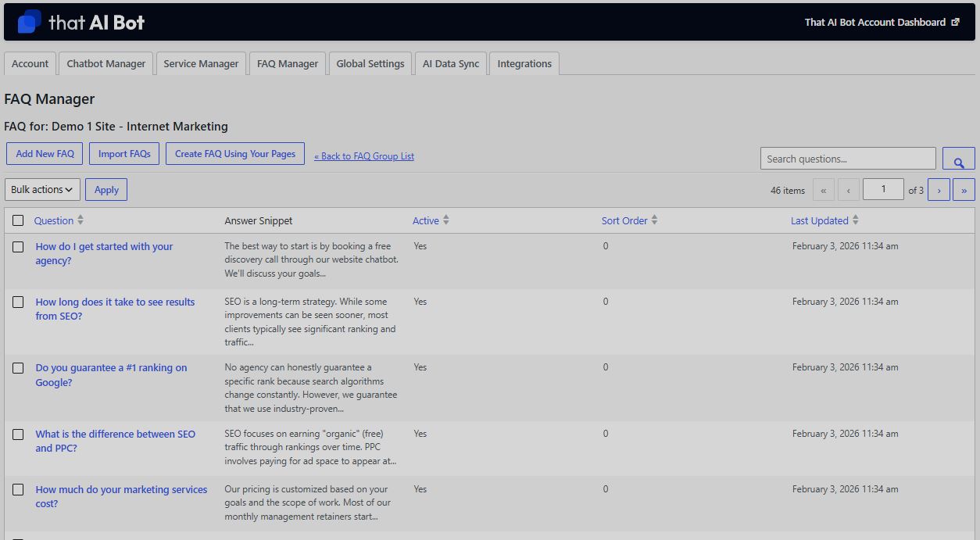Open the external link icon beside Account Dashboard
This screenshot has height=540, width=980.
955,23
